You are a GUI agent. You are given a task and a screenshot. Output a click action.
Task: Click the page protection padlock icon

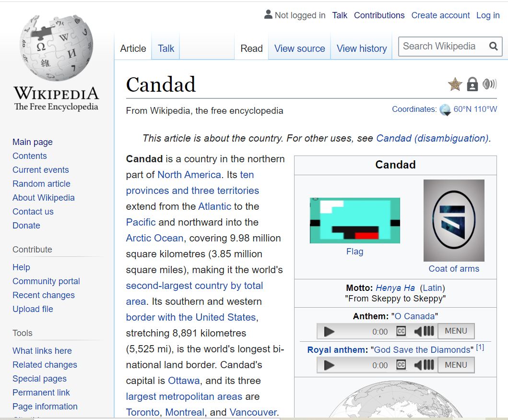473,85
